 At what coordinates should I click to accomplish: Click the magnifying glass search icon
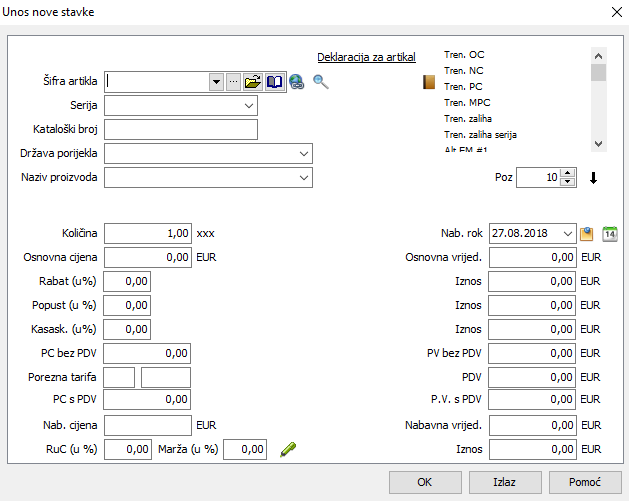point(321,82)
